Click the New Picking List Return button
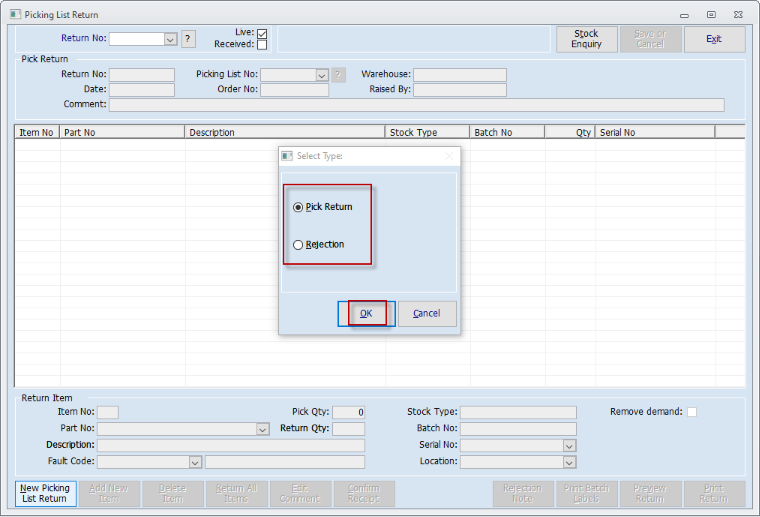The image size is (760, 517). pos(45,493)
